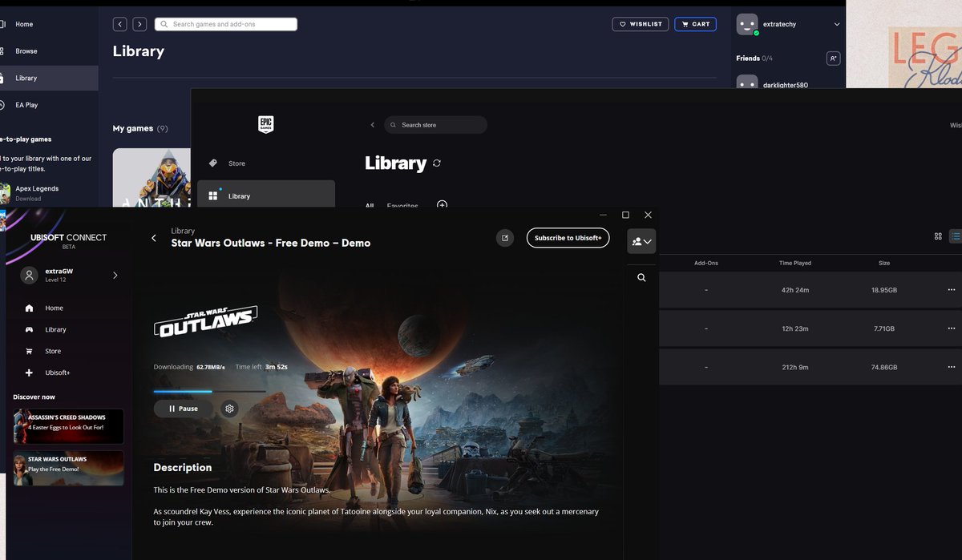Pause the Star Wars Outlaws download

pos(183,409)
